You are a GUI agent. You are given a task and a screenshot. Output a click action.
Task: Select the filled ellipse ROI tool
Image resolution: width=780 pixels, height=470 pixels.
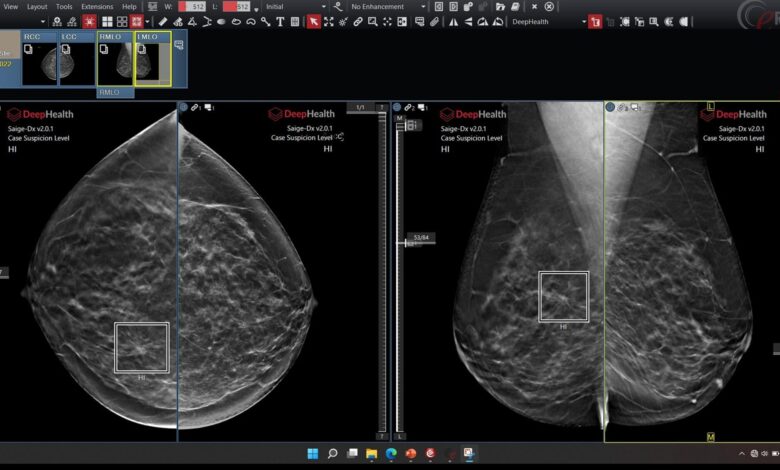221,21
